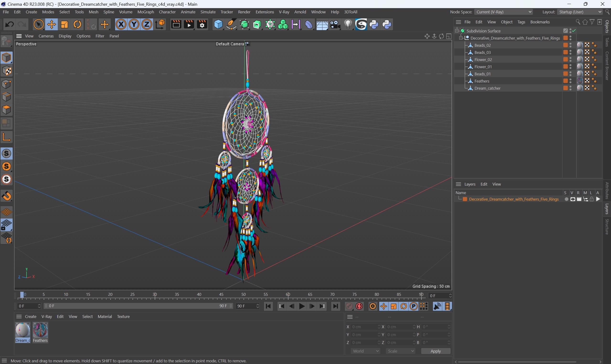
Task: Click the Rotate tool icon
Action: 77,25
